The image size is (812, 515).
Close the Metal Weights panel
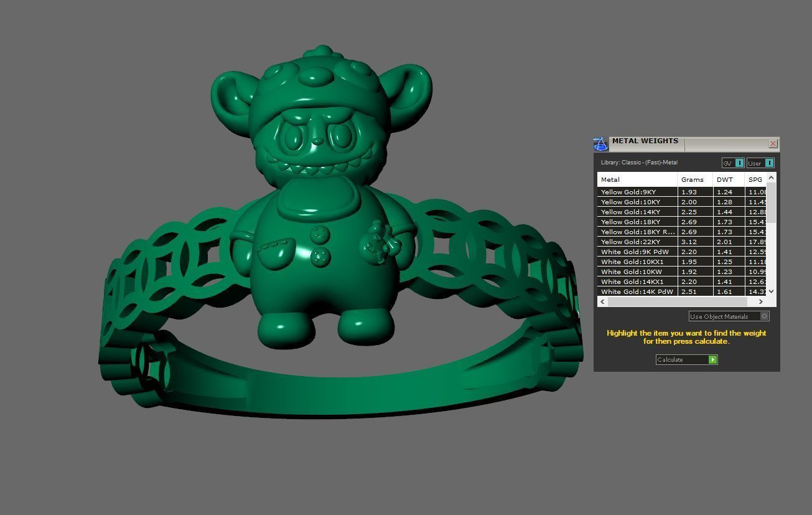(773, 143)
